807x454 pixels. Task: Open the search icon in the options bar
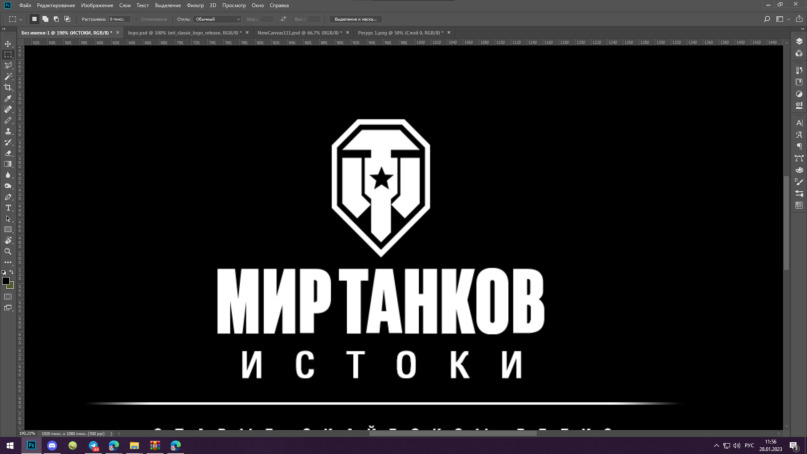767,19
